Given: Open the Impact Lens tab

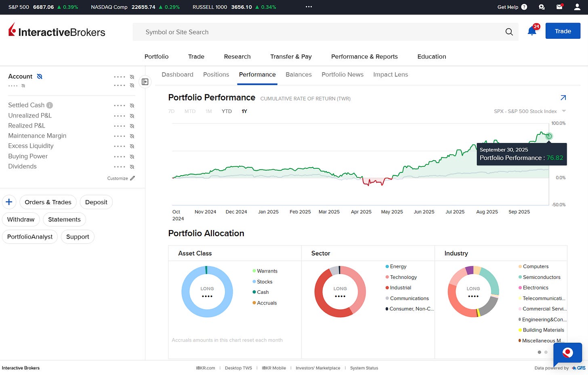Looking at the screenshot, I should coord(391,75).
